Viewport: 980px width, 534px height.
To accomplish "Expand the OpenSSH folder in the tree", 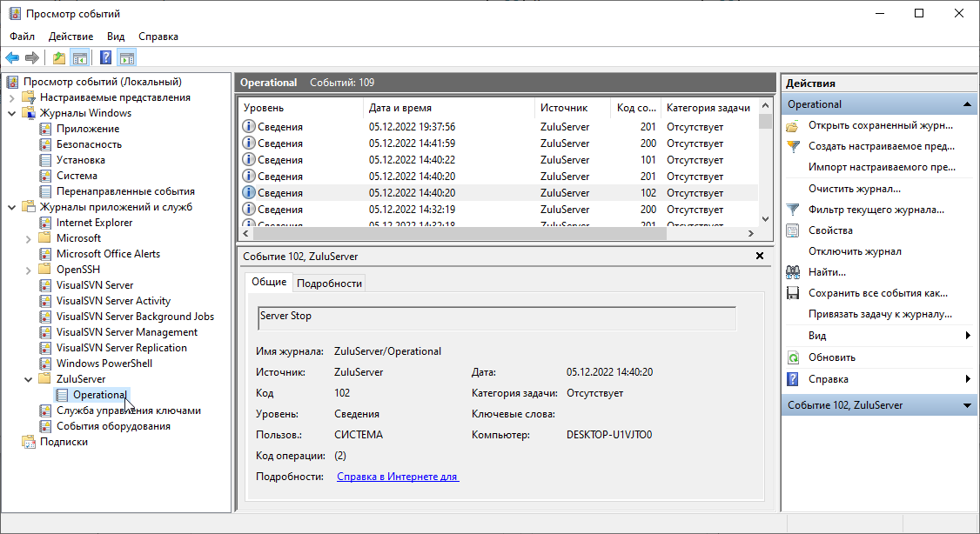I will coord(29,270).
